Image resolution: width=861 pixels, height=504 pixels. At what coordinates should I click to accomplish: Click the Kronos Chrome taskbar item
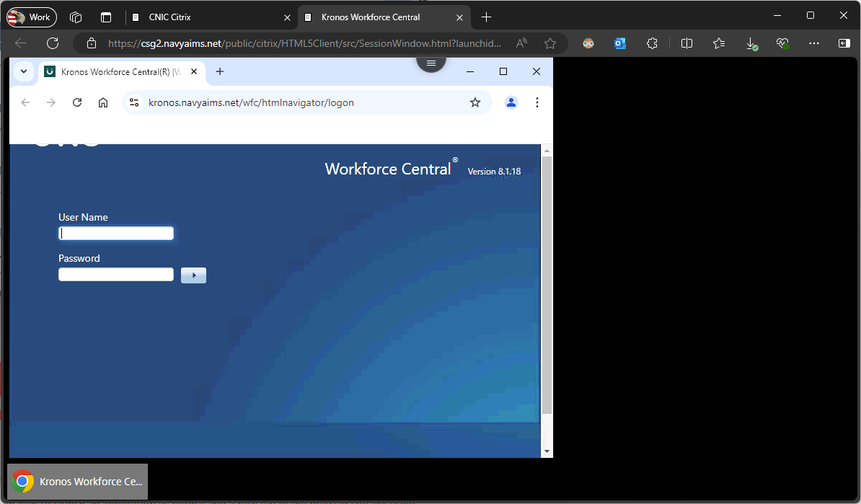click(78, 482)
